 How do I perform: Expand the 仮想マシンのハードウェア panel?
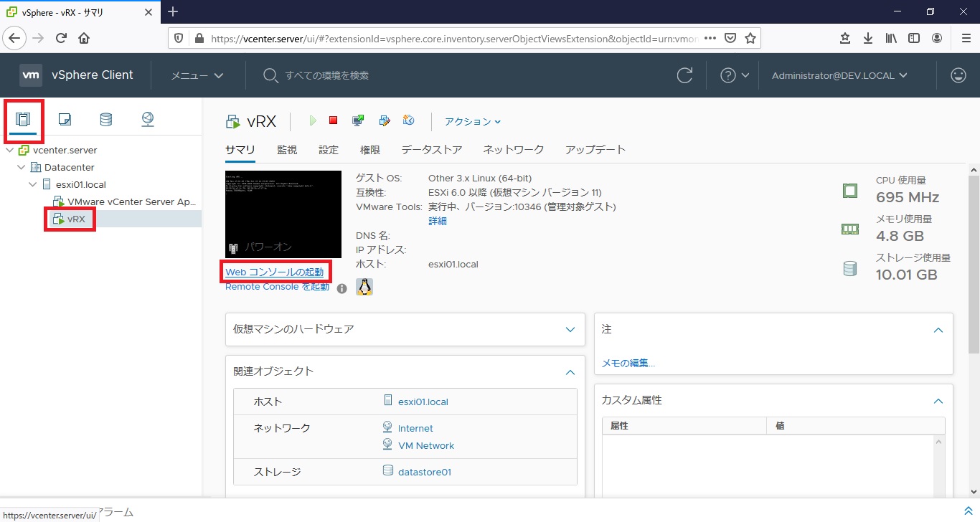(570, 330)
